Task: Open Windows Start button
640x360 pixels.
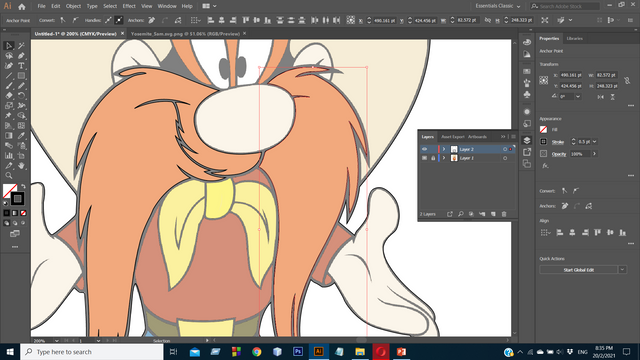Action: pyautogui.click(x=10, y=352)
